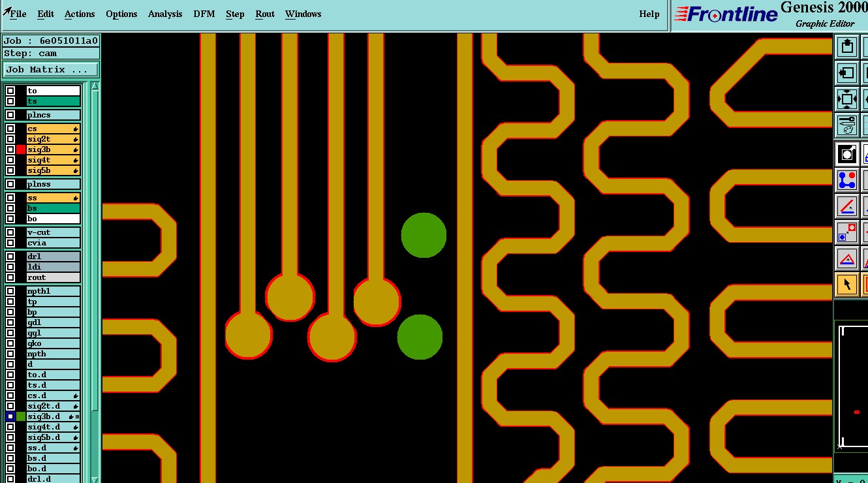Select the gko layer name
868x483 pixels.
coord(54,343)
